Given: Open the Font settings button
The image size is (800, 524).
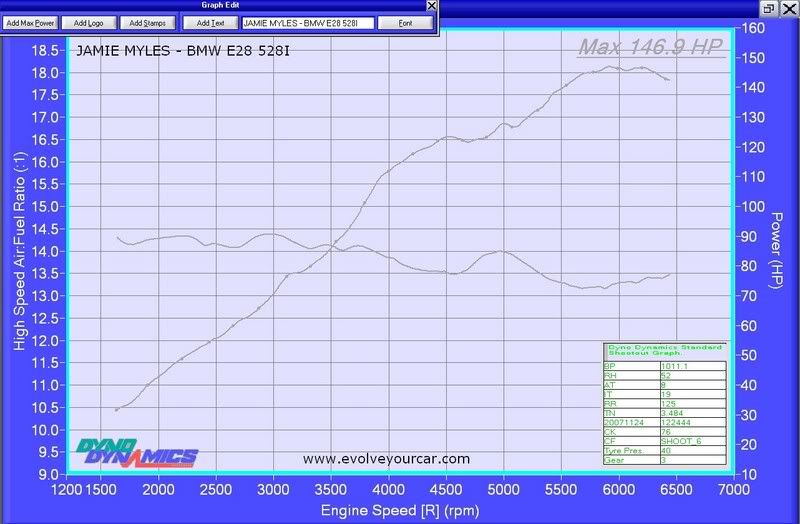Looking at the screenshot, I should (404, 22).
